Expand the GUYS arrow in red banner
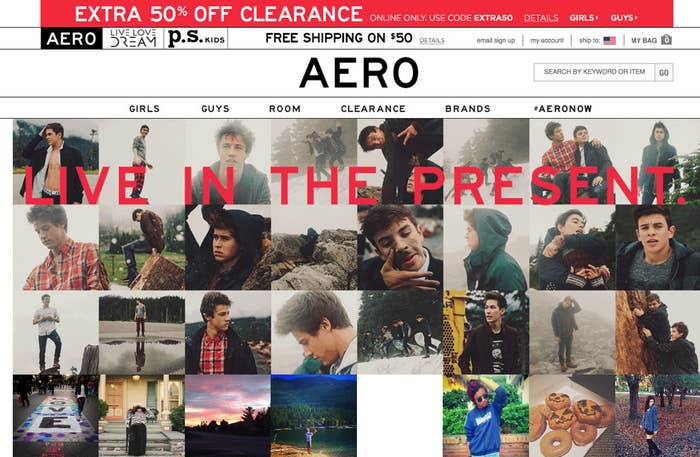Image resolution: width=700 pixels, height=457 pixels. (624, 18)
